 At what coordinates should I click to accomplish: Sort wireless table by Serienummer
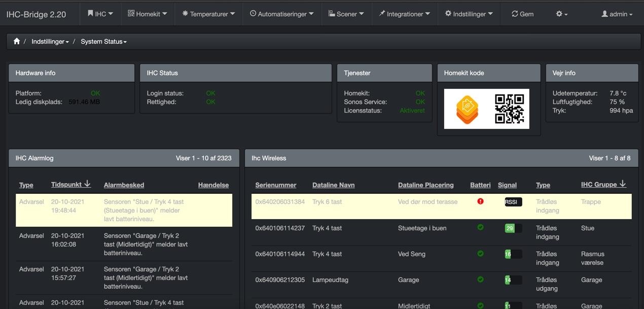click(275, 185)
